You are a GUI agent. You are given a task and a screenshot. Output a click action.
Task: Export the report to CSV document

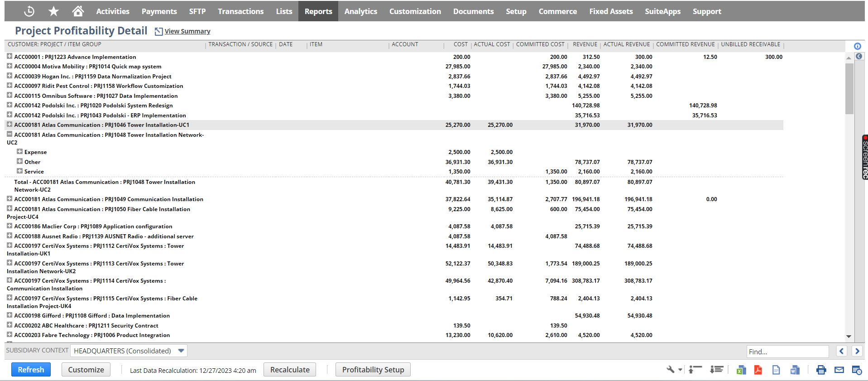coord(776,370)
